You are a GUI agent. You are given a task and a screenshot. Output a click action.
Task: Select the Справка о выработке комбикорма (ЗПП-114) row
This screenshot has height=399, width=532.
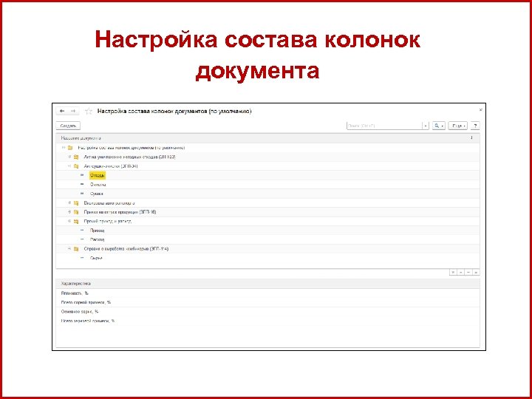[267, 249]
